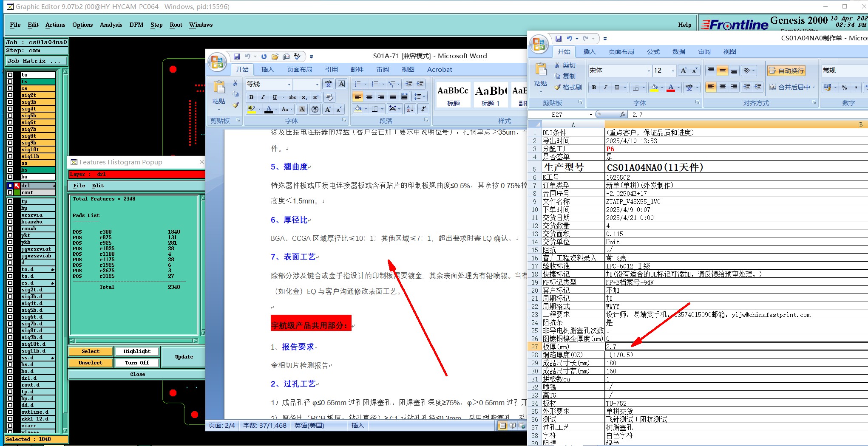This screenshot has height=446, width=868.
Task: Apply yellow text highlight color in Word
Action: [252, 110]
